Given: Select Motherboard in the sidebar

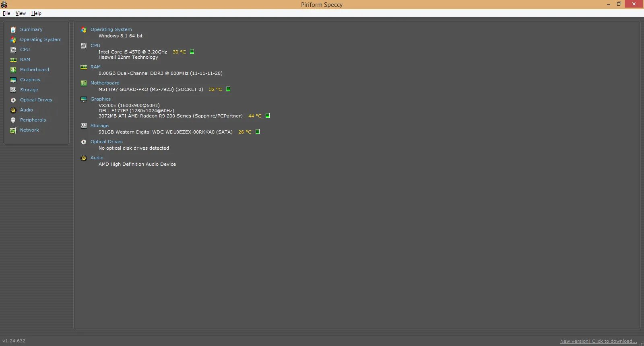Looking at the screenshot, I should (x=35, y=70).
